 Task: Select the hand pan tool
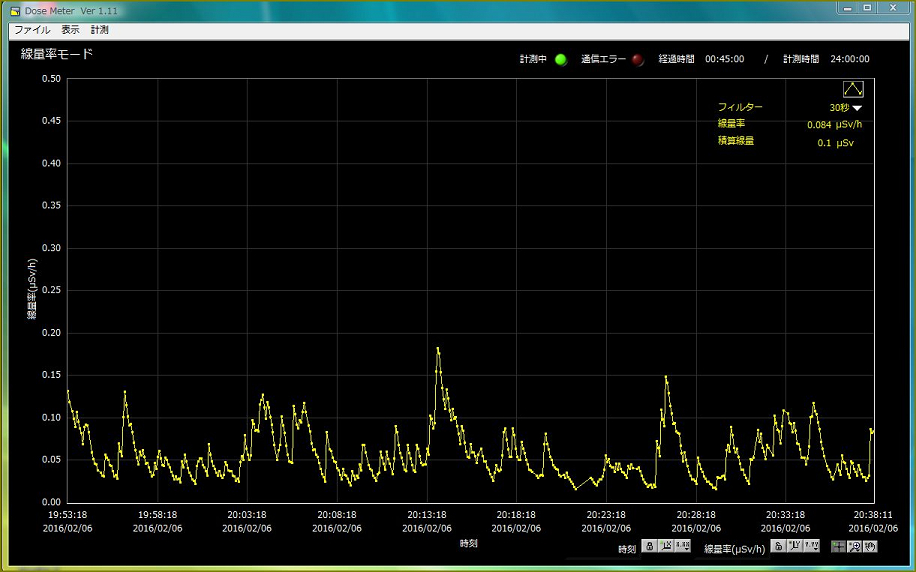[870, 546]
